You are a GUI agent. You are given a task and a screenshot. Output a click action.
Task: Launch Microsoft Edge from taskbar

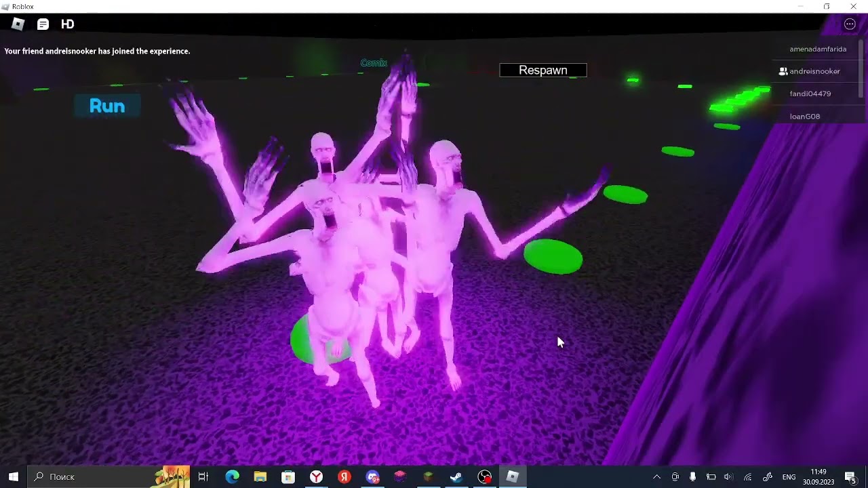click(232, 476)
